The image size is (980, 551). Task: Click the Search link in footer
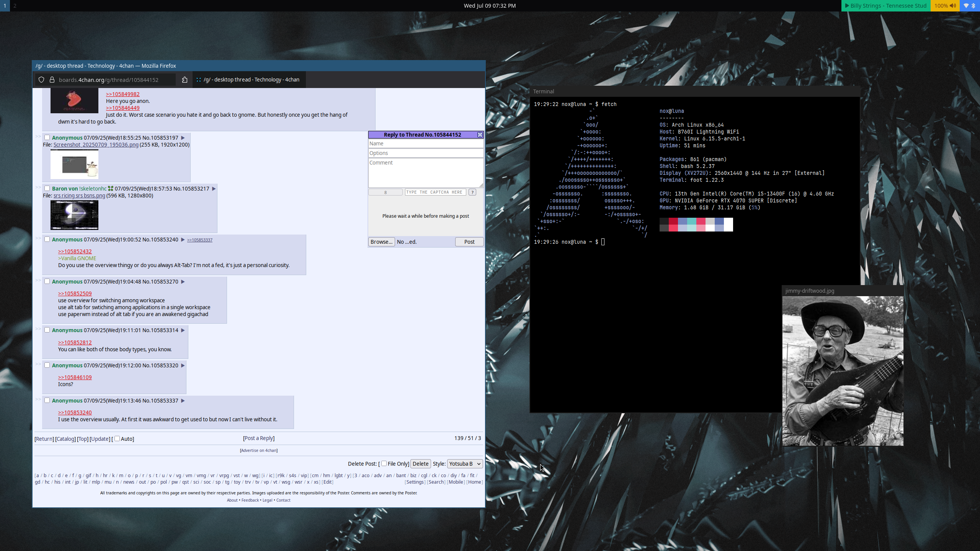[436, 482]
